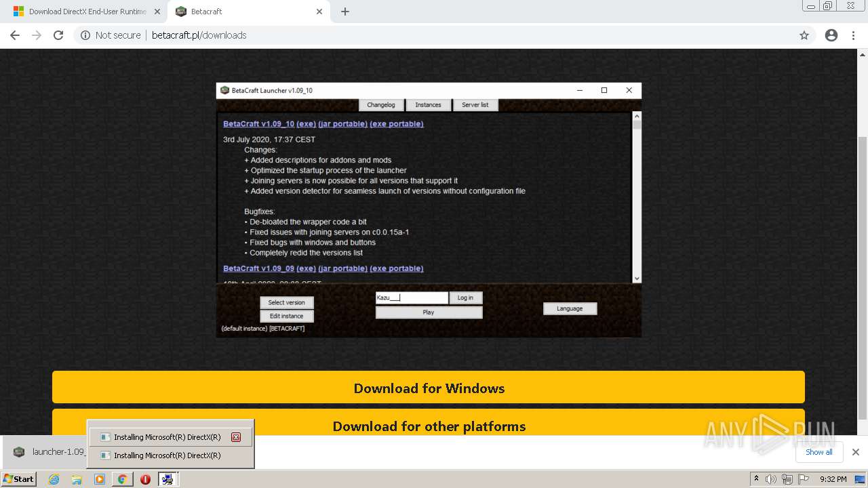
Task: Close the DirectX download tab
Action: coord(157,12)
